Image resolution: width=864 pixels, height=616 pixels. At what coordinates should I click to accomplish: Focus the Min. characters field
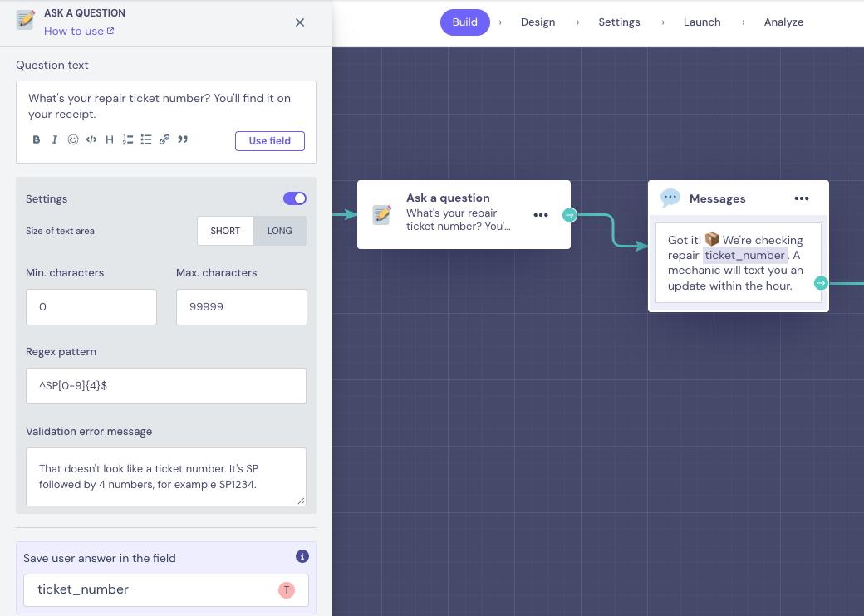point(91,307)
